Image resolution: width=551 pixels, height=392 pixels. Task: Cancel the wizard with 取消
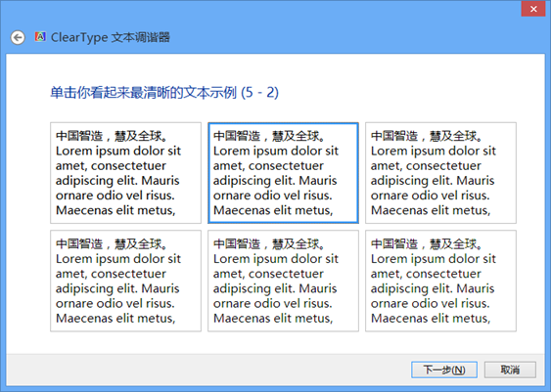coord(510,370)
